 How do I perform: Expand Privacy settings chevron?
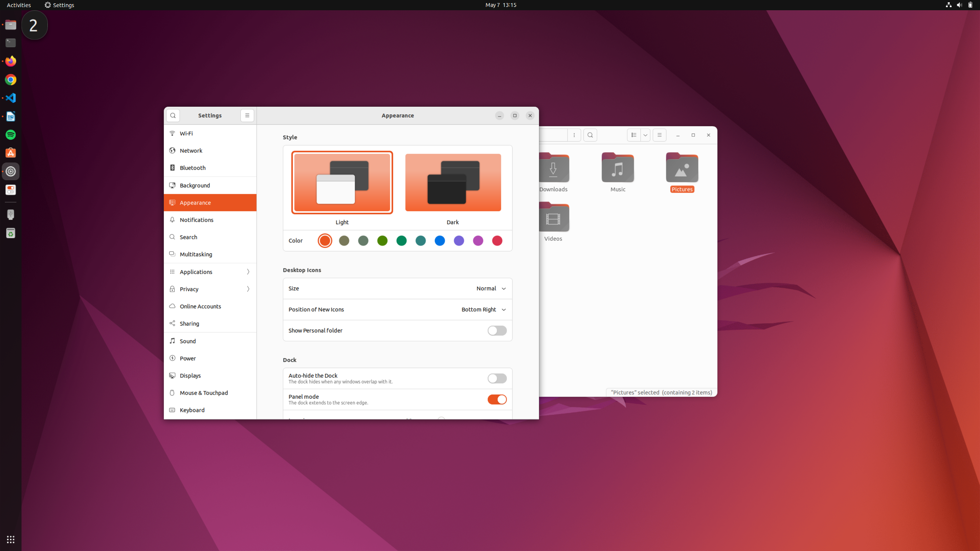[x=248, y=289]
